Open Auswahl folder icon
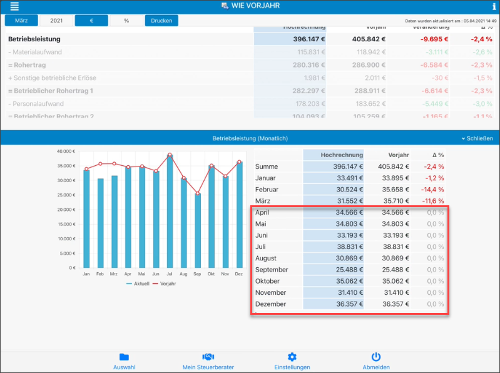Viewport: 500px width, 373px height. 124,357
